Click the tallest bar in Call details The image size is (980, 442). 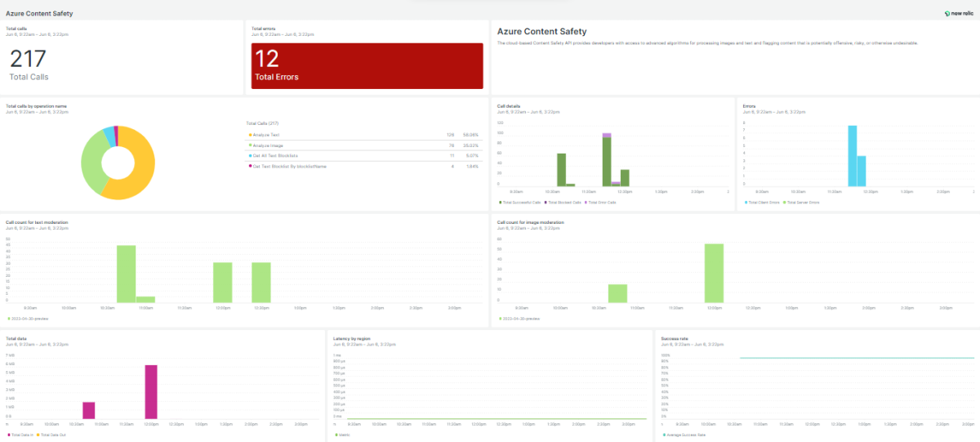point(607,158)
